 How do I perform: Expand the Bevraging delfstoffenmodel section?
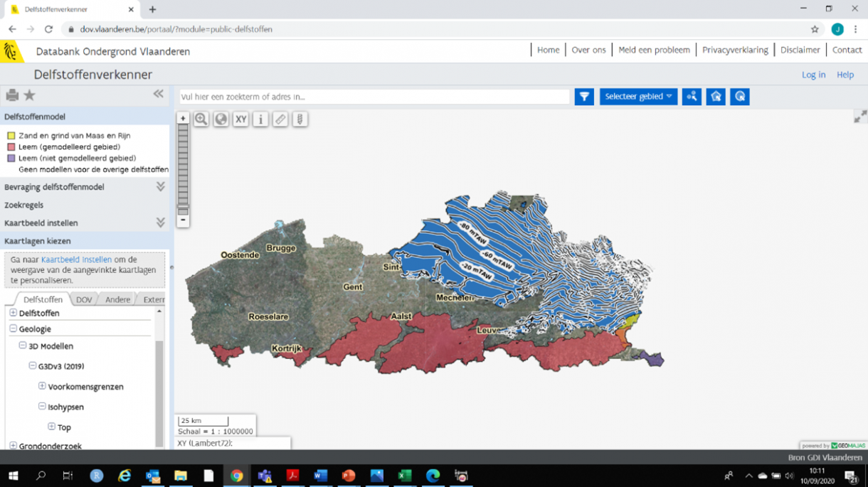pos(160,187)
